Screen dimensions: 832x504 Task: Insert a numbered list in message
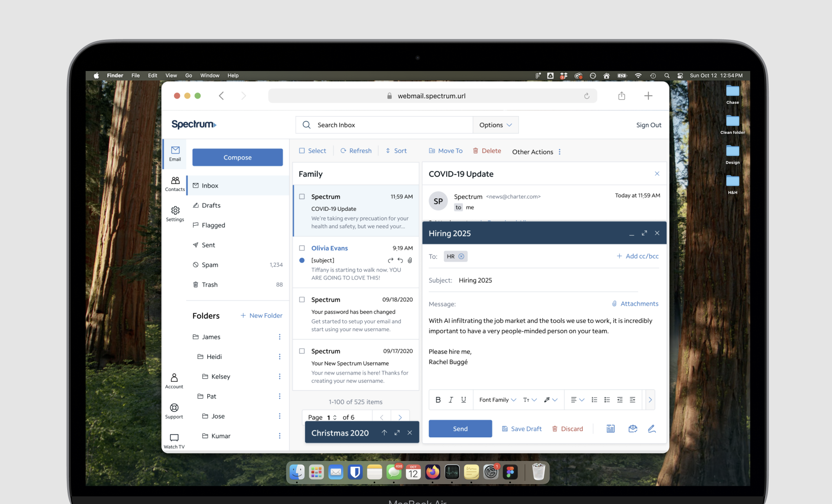click(594, 400)
